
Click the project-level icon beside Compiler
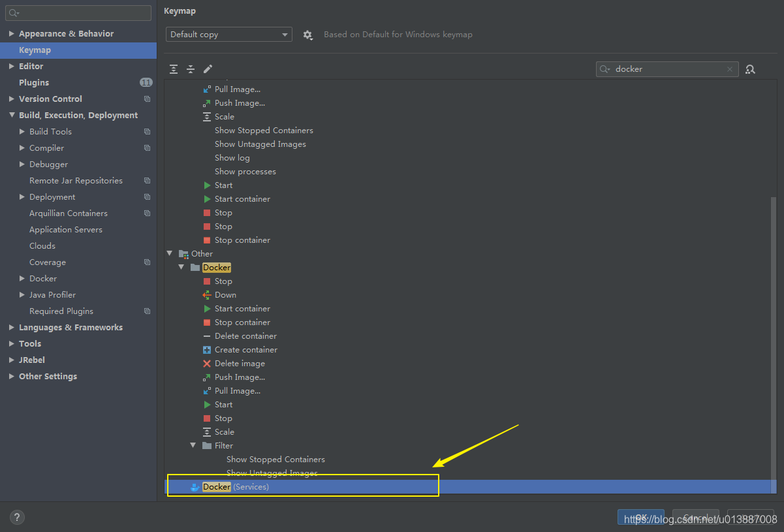(147, 148)
